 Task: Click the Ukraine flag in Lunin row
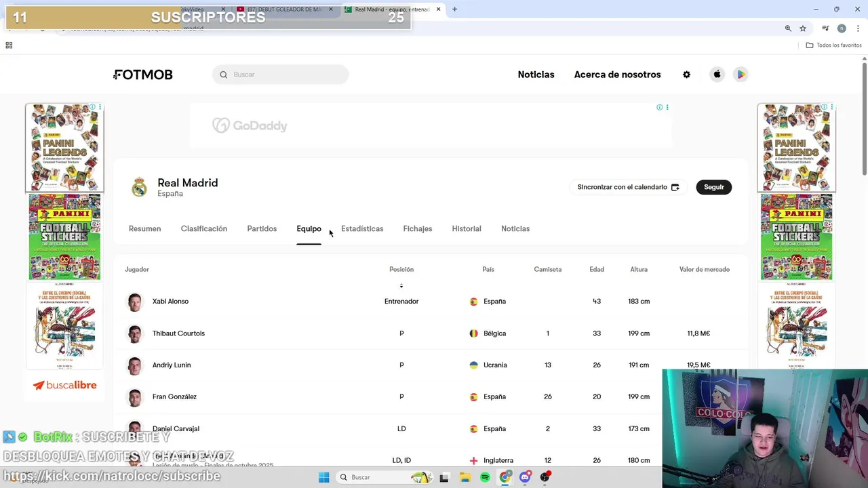point(473,365)
